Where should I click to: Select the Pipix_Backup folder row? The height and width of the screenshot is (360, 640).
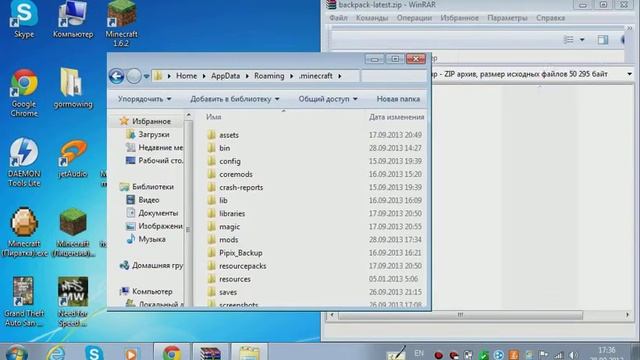[x=315, y=253]
